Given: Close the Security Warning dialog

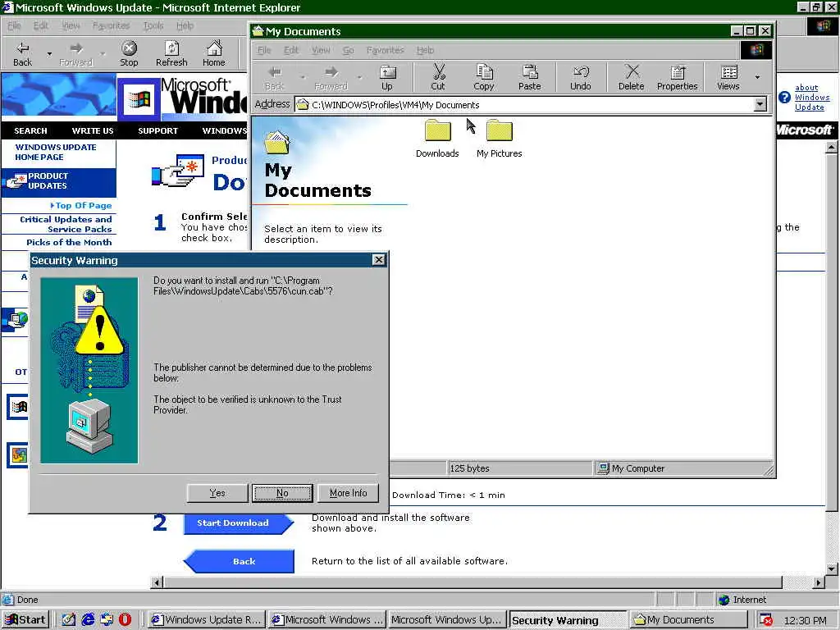Looking at the screenshot, I should (378, 260).
